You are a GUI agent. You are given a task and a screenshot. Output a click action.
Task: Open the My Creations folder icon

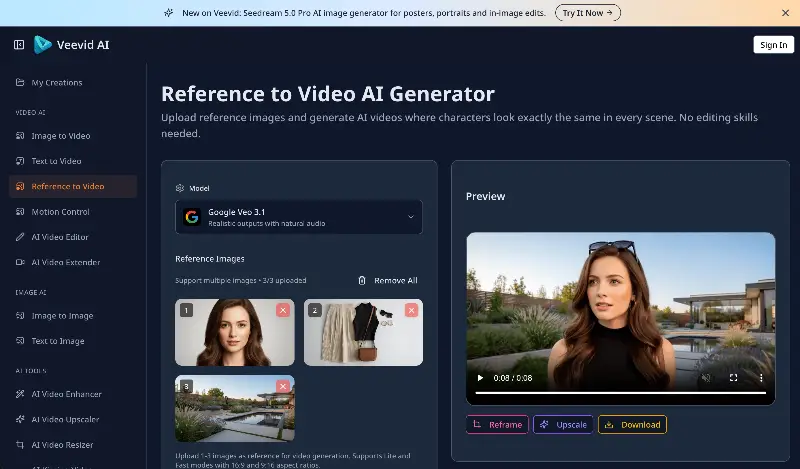[x=20, y=82]
